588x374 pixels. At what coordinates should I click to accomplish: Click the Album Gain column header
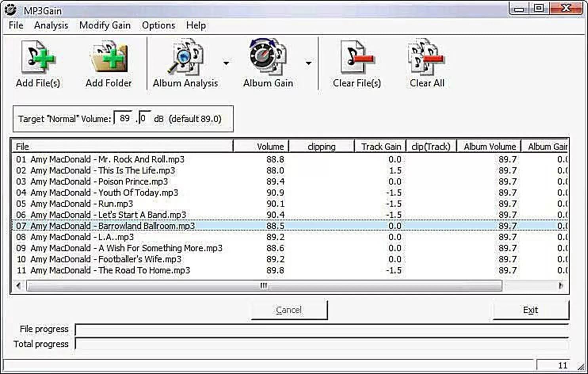click(545, 146)
